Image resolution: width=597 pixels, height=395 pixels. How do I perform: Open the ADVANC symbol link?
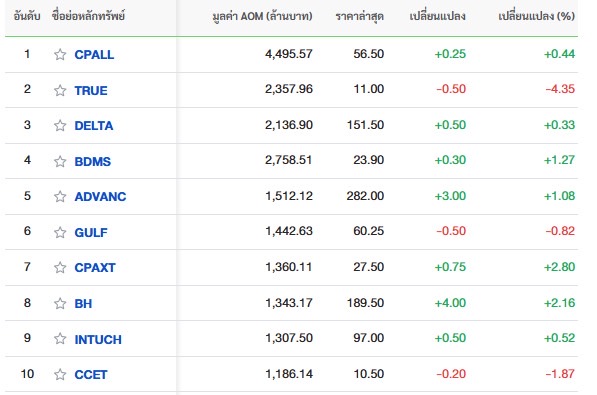pos(100,196)
